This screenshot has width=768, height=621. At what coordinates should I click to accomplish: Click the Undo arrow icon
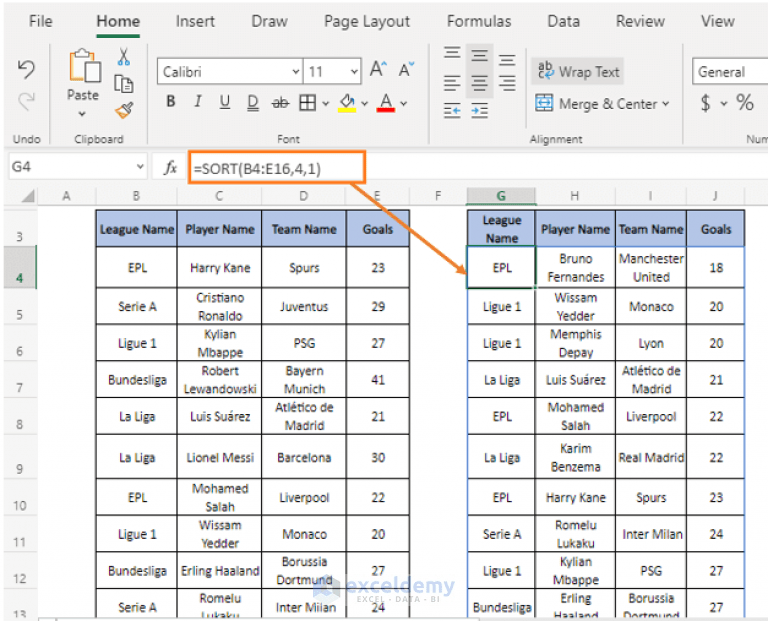26,69
